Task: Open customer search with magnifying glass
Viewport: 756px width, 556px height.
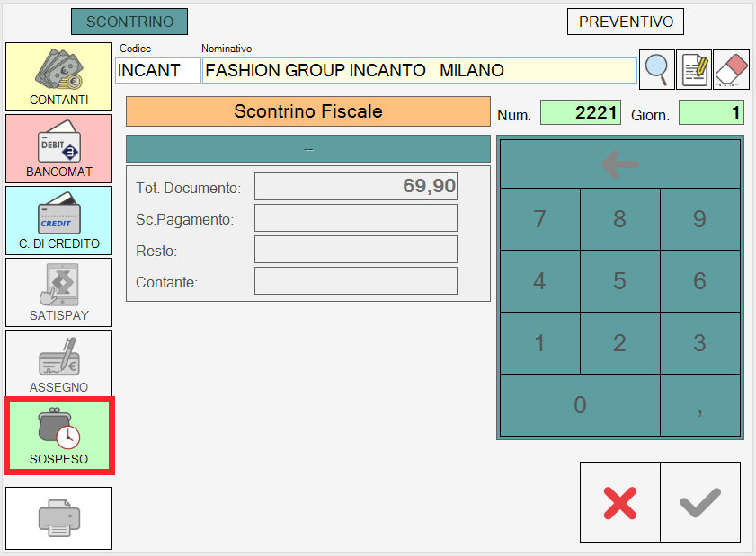Action: (657, 70)
